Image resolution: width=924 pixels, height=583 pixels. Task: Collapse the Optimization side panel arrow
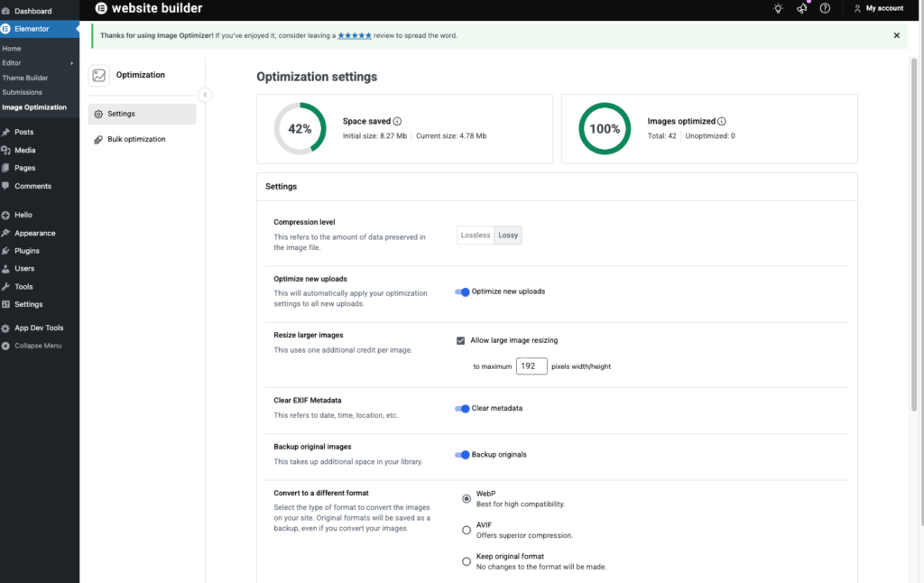click(205, 95)
